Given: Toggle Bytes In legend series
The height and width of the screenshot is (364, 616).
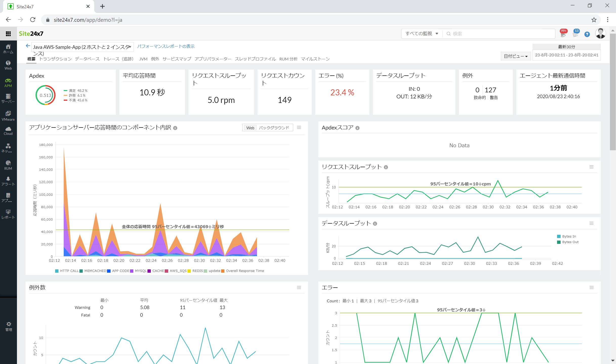Looking at the screenshot, I should coord(567,237).
